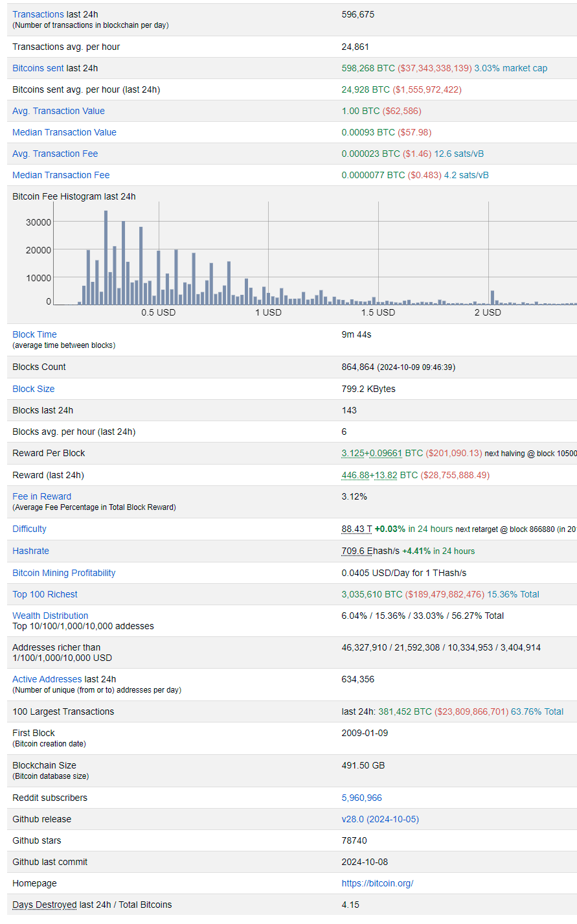Click the Block Size link

(x=33, y=389)
